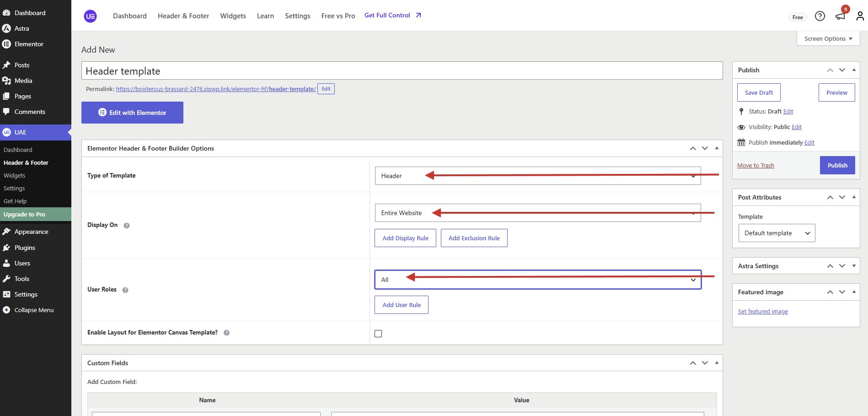The height and width of the screenshot is (416, 868).
Task: Click the permalink Edit button
Action: (326, 89)
